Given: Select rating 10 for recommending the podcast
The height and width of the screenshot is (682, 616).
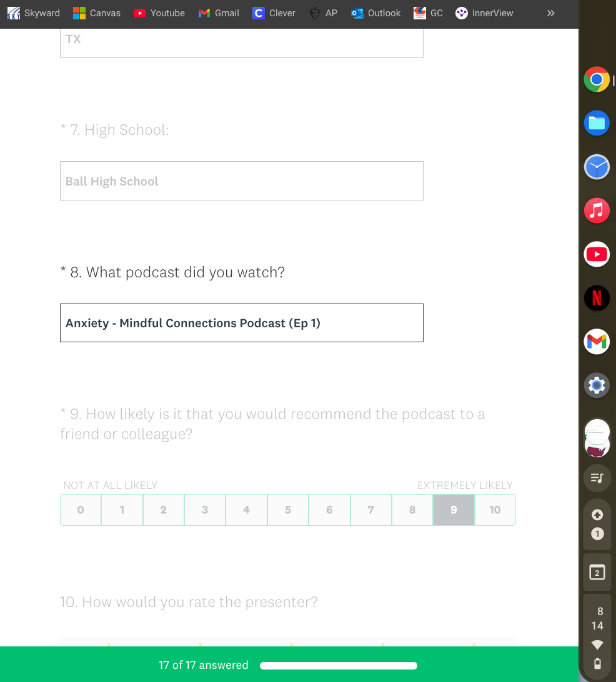Looking at the screenshot, I should 495,510.
